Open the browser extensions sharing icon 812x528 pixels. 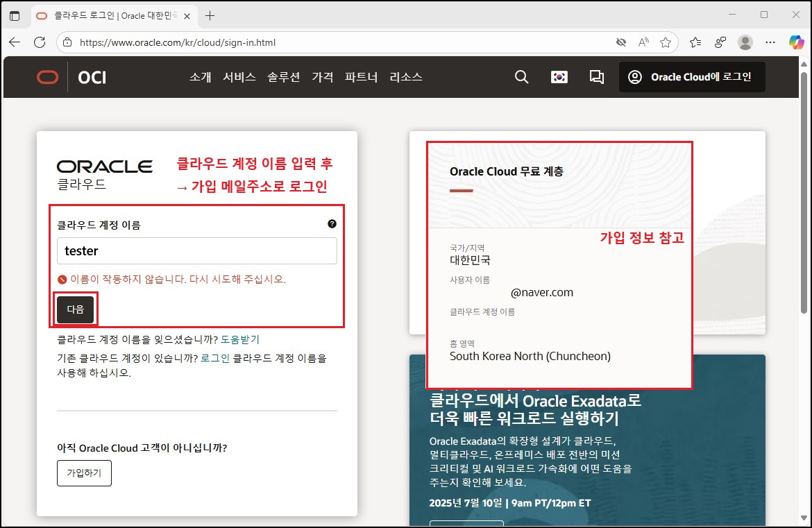coord(720,42)
